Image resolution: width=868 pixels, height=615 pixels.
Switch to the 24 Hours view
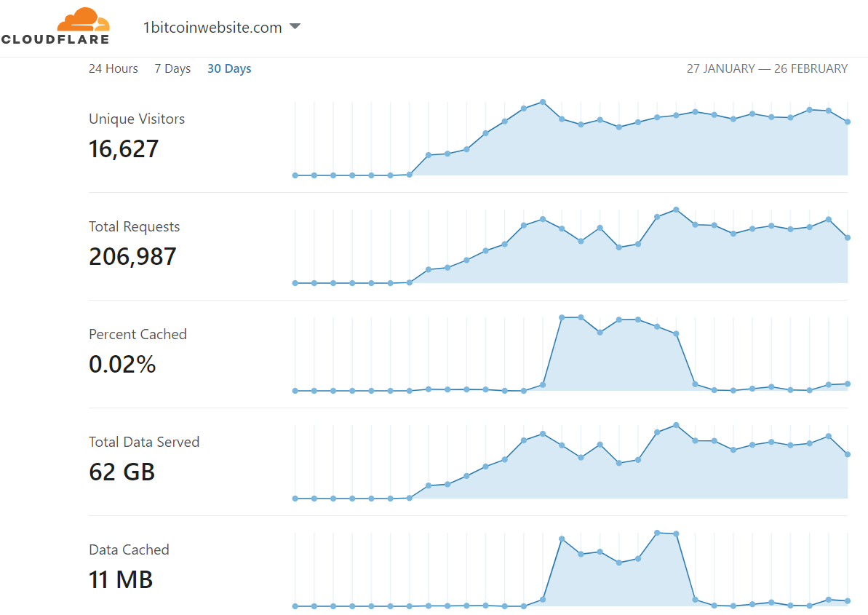coord(113,68)
